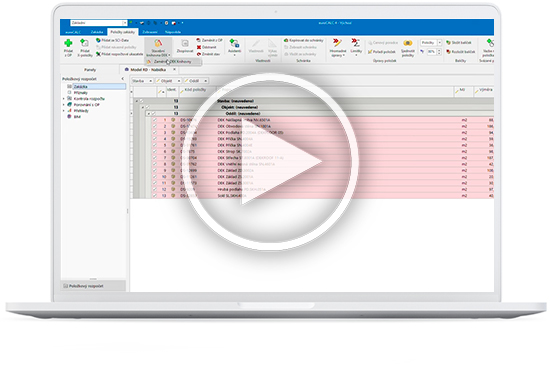Click the Hromadné úpravy pencil icon

click(337, 43)
